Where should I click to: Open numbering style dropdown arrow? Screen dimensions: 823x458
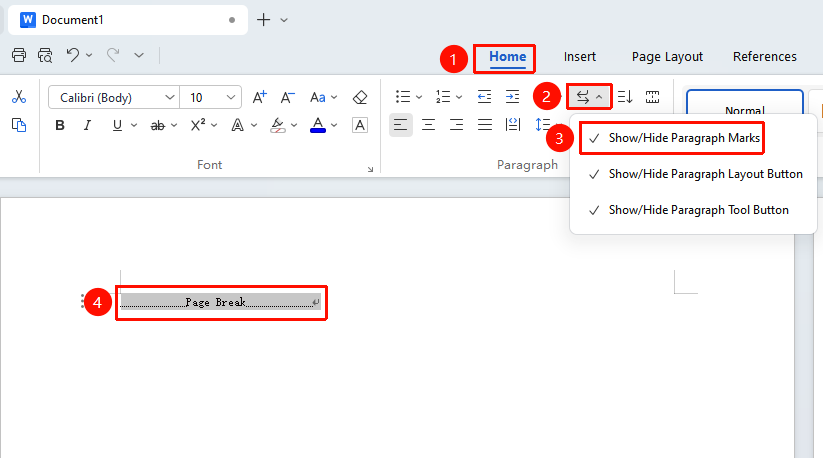point(459,97)
